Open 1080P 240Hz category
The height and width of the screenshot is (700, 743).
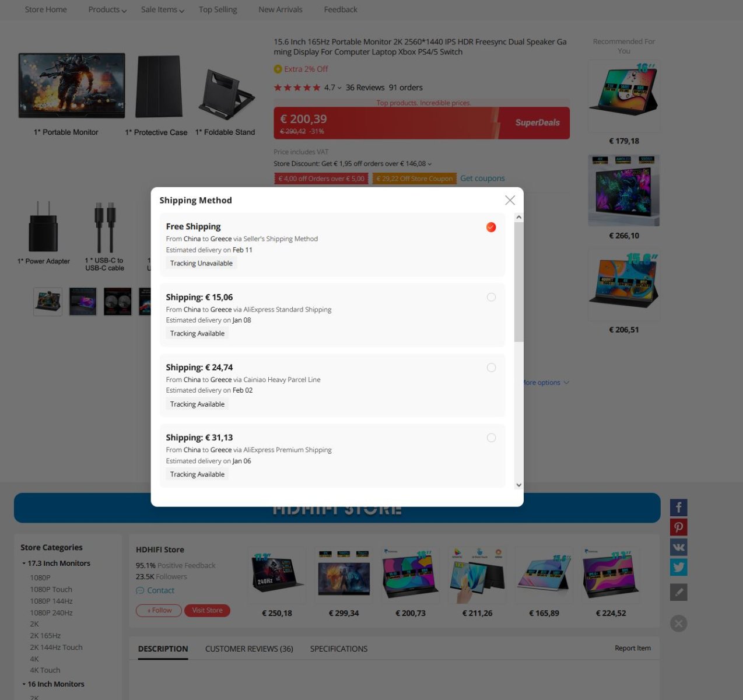[51, 612]
